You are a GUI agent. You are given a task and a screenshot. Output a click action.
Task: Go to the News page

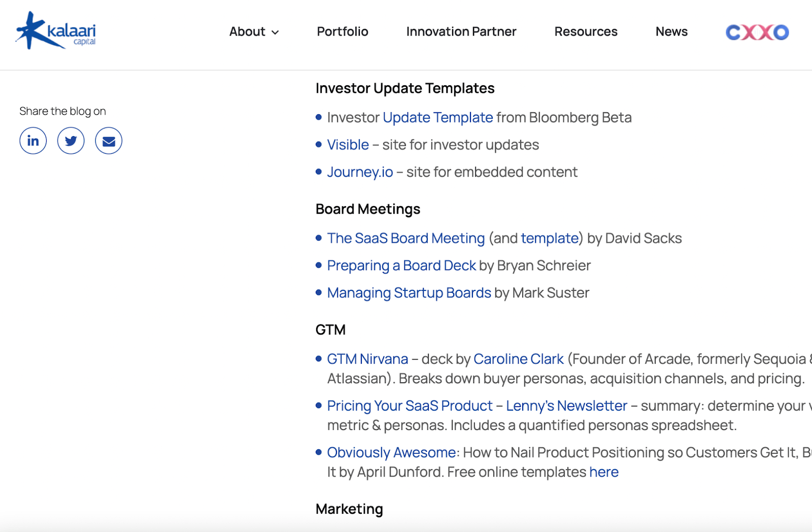click(x=671, y=31)
